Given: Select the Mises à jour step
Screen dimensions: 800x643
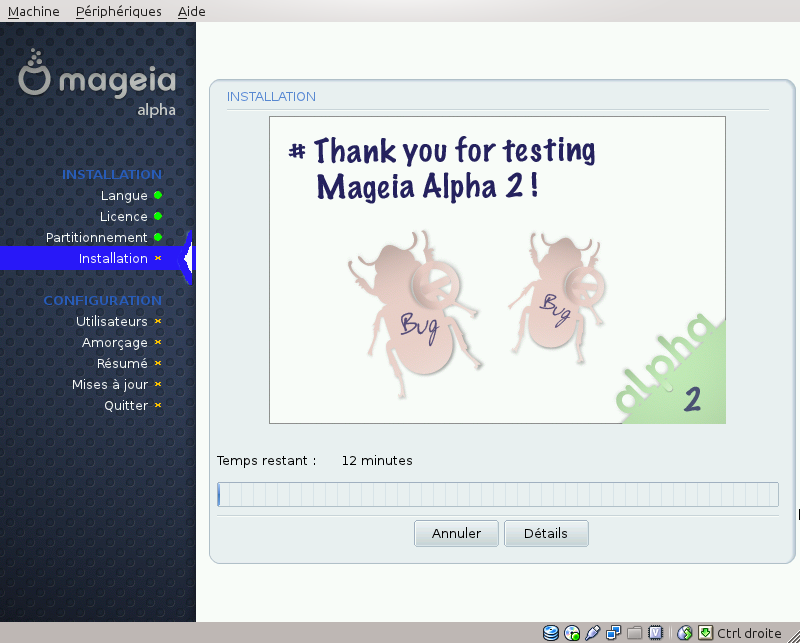Looking at the screenshot, I should tap(110, 384).
